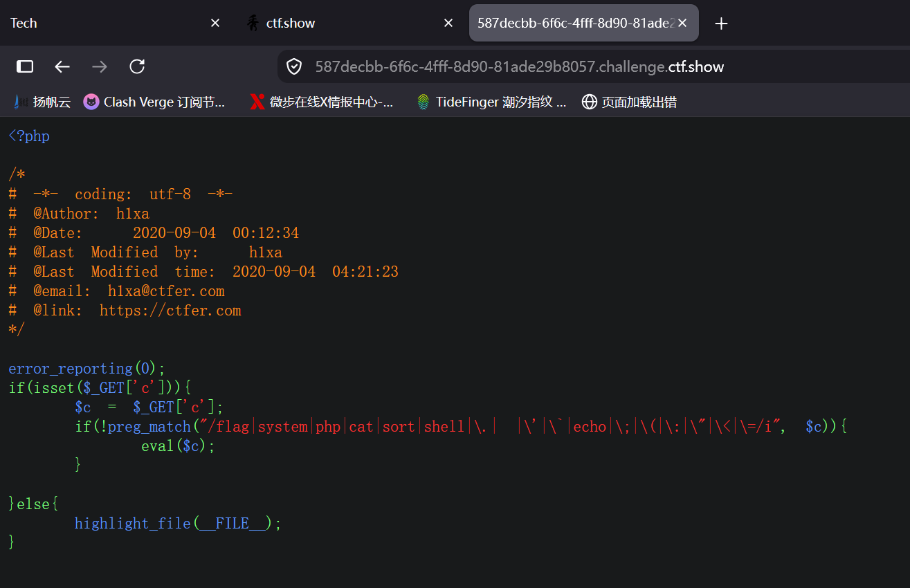The width and height of the screenshot is (910, 588).
Task: Click the 'eval($c);' code line
Action: coord(179,446)
